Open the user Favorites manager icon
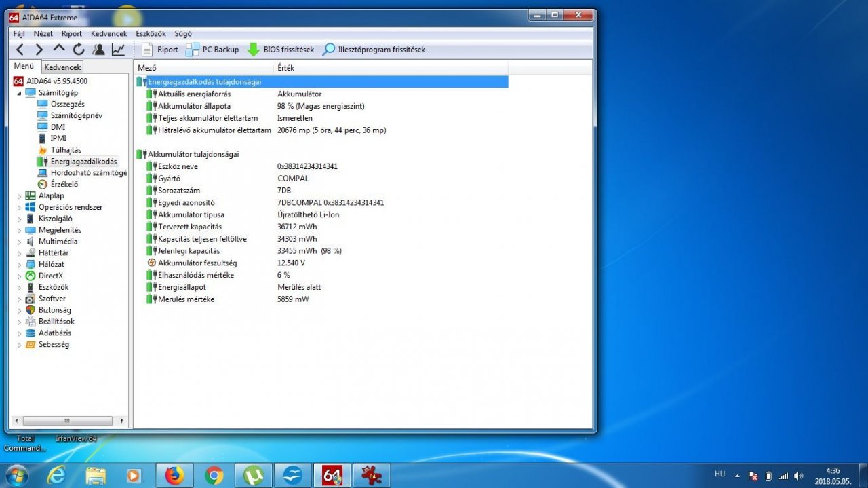The width and height of the screenshot is (868, 488). tap(99, 50)
